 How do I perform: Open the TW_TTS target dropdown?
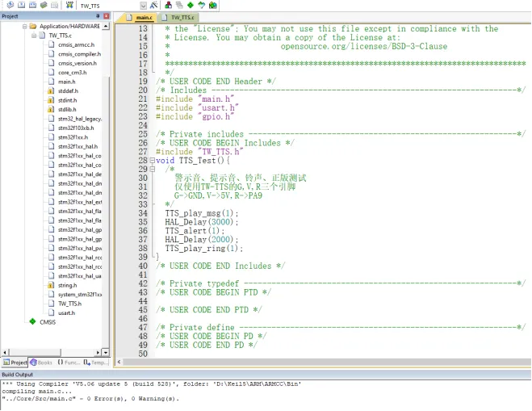pyautogui.click(x=143, y=6)
